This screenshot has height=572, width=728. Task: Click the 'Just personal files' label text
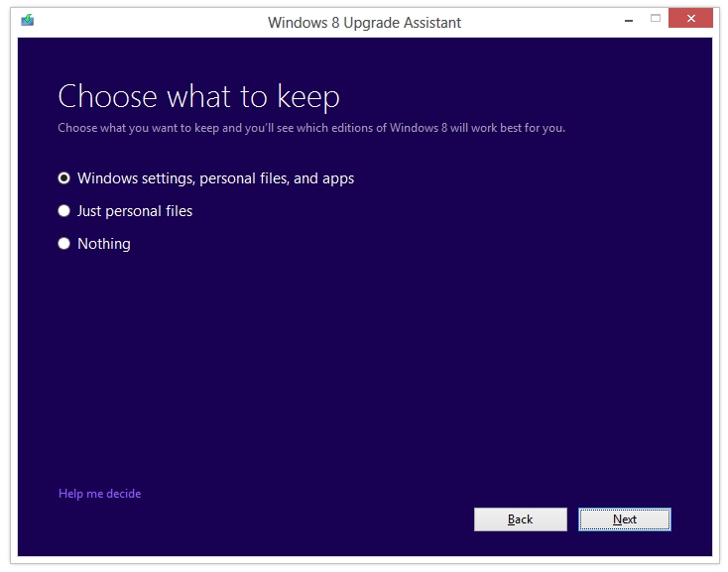pos(135,211)
